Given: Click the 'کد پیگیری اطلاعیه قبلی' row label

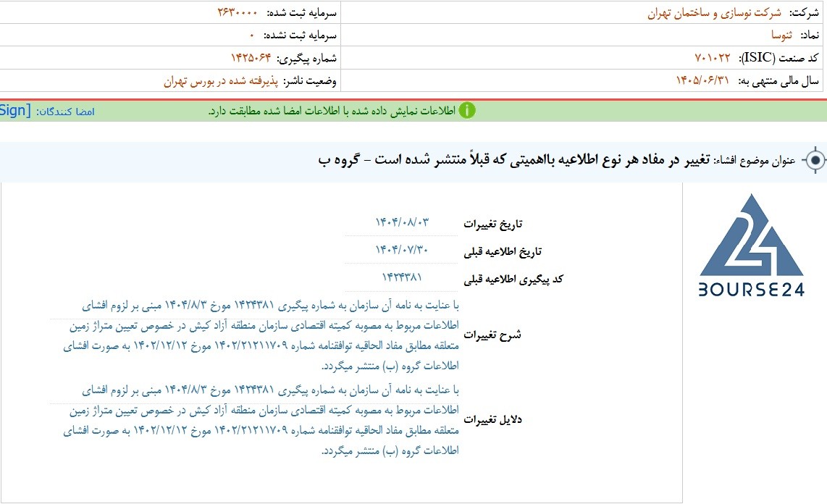Looking at the screenshot, I should [513, 280].
